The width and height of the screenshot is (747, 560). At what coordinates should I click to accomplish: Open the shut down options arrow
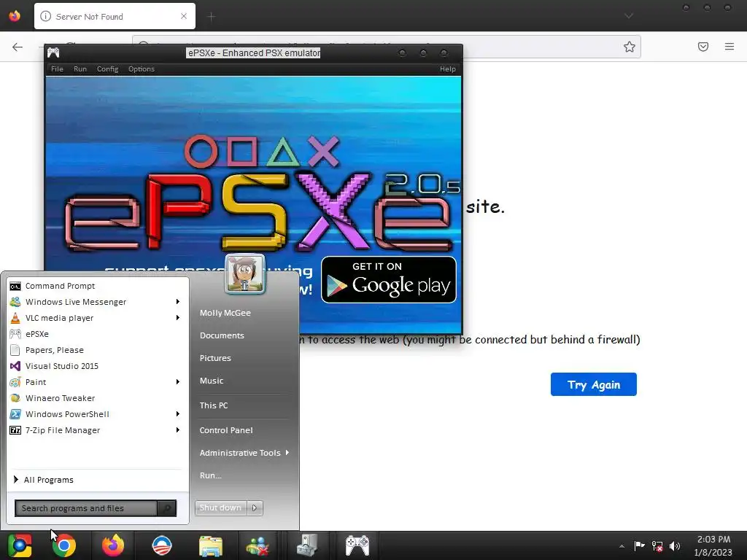click(255, 508)
